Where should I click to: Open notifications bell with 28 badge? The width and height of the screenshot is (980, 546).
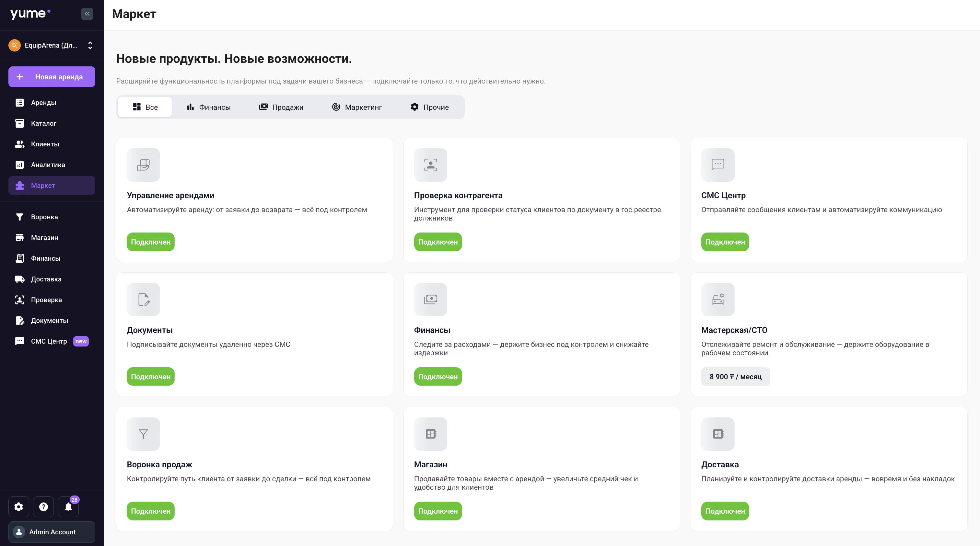(x=68, y=506)
